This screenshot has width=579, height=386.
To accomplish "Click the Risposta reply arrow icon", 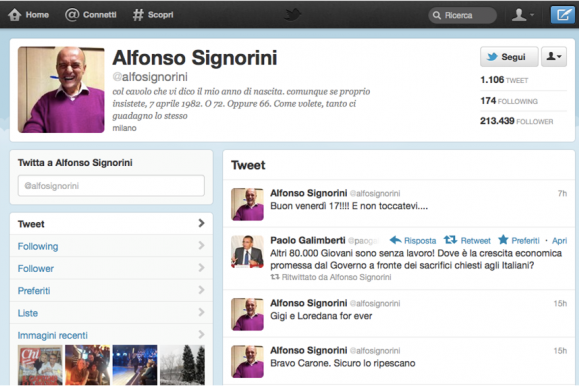I will 395,240.
